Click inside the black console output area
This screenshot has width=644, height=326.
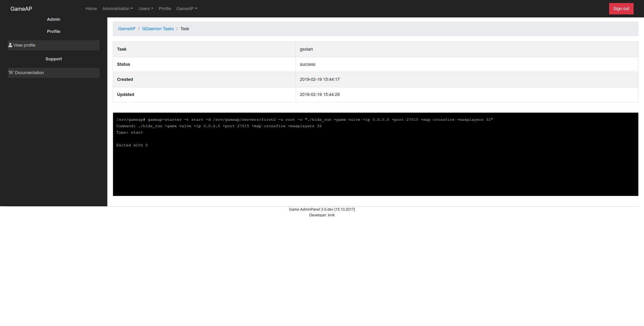point(369,161)
